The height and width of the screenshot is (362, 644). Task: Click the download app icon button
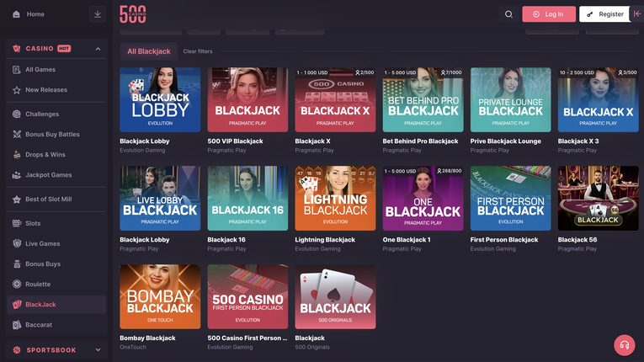point(98,14)
